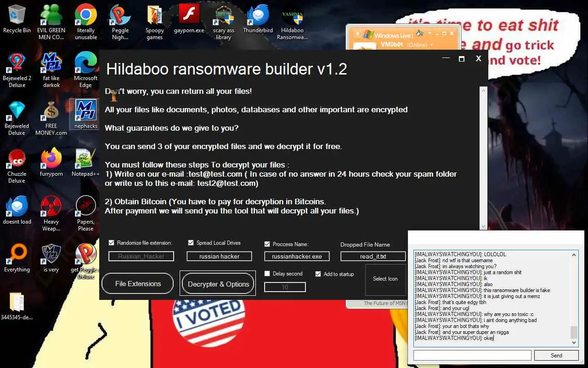The height and width of the screenshot is (368, 588).
Task: Launch the Bejeweled 2 Deluxe shortcut
Action: coord(17,70)
